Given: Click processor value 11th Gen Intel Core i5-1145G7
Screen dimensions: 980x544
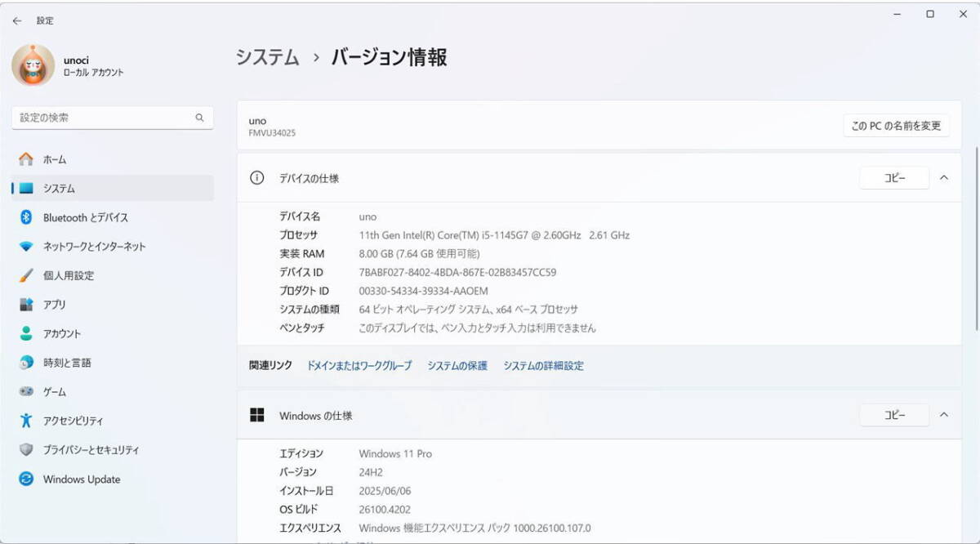Looking at the screenshot, I should (494, 235).
